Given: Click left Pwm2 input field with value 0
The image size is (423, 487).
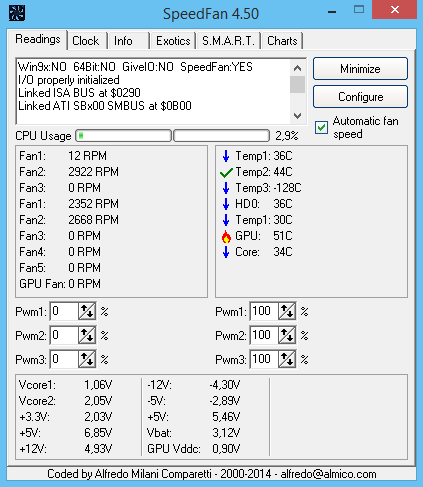Looking at the screenshot, I should coord(64,335).
